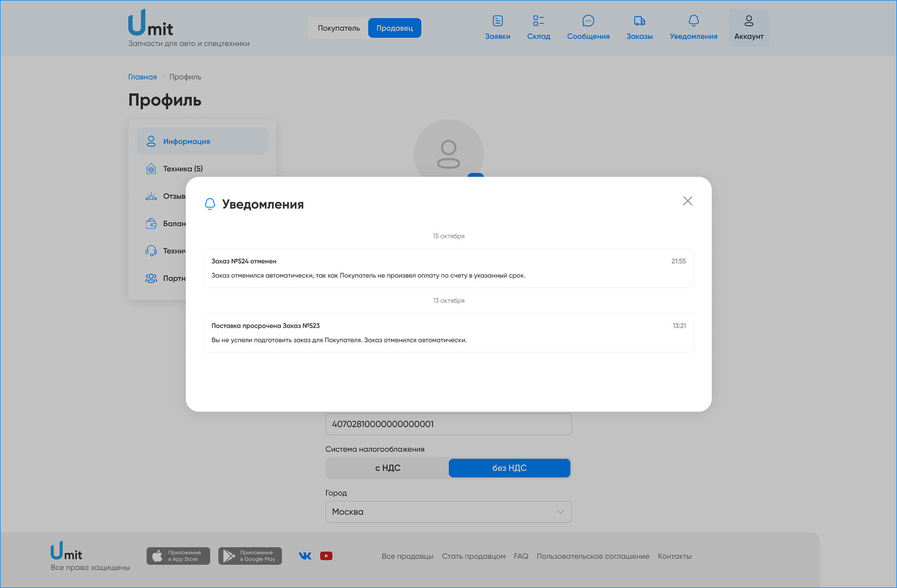Expand the Город Москва dropdown
897x588 pixels.
click(x=448, y=512)
